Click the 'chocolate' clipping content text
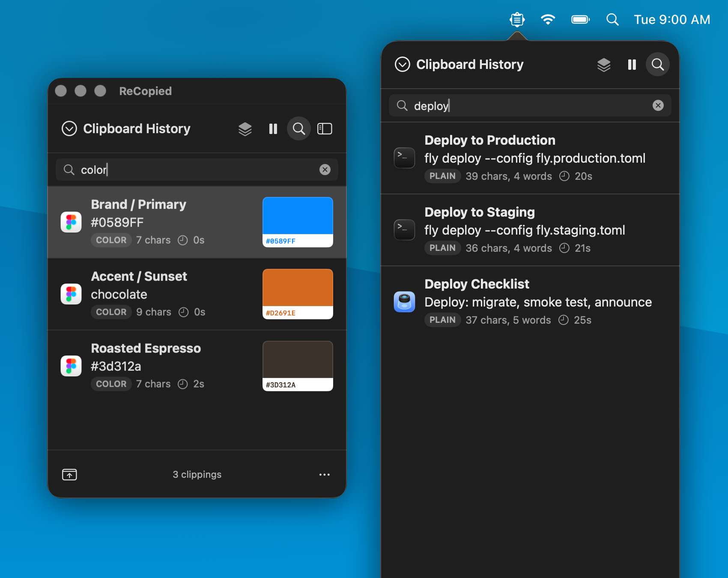Screen dimensions: 728x578 119,294
